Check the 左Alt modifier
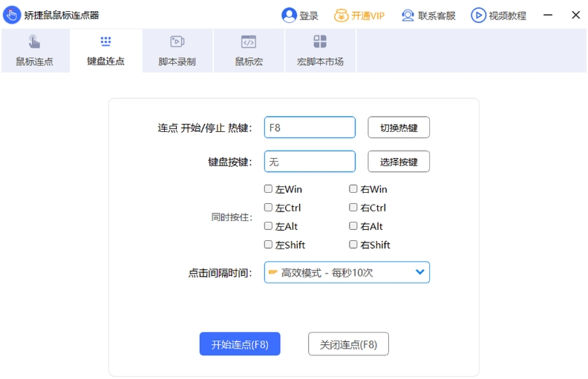This screenshot has height=379, width=588. [268, 225]
